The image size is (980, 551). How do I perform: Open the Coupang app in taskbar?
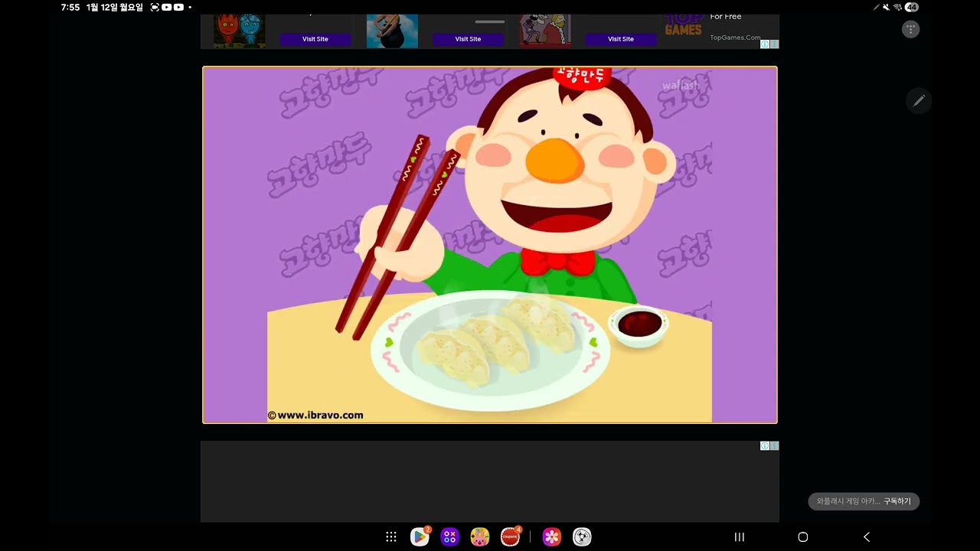pos(511,536)
